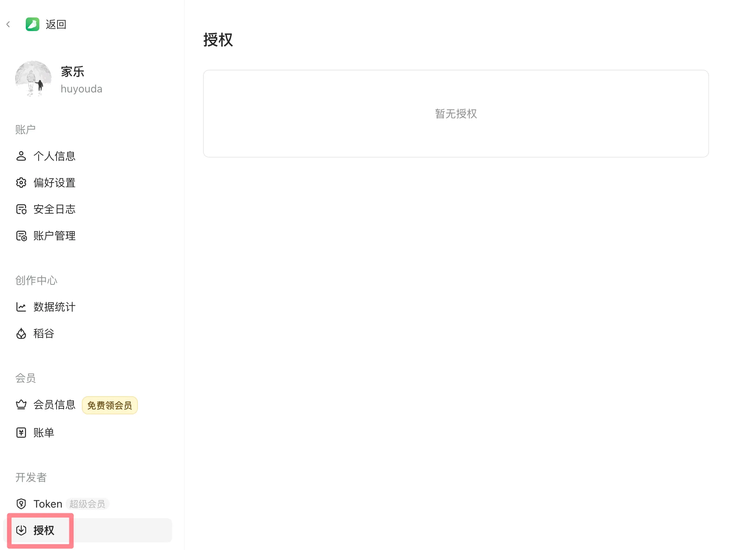Click the 稻谷 droplet icon
This screenshot has height=550, width=756.
21,333
